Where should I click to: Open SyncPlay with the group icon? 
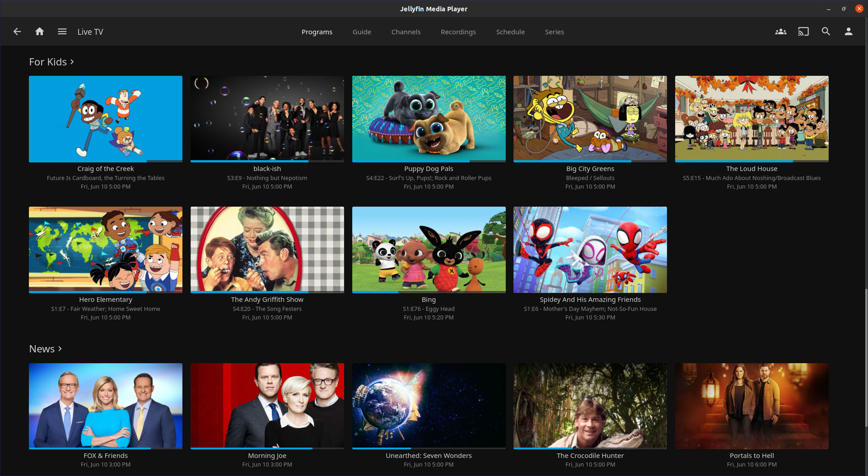pos(781,32)
